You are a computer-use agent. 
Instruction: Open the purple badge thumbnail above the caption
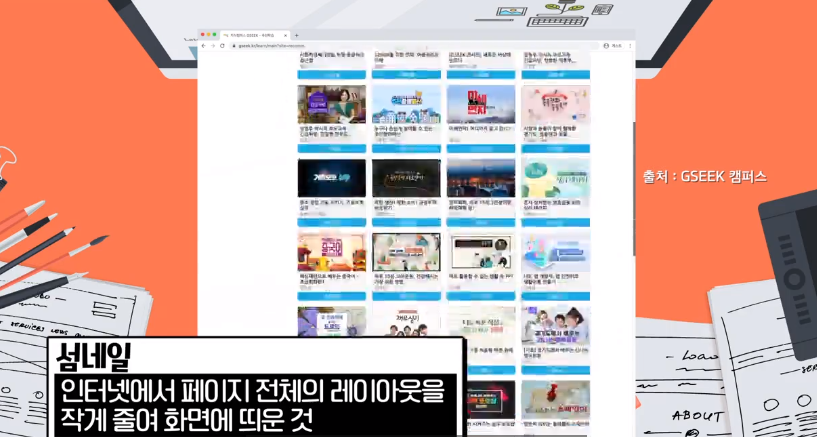(331, 321)
